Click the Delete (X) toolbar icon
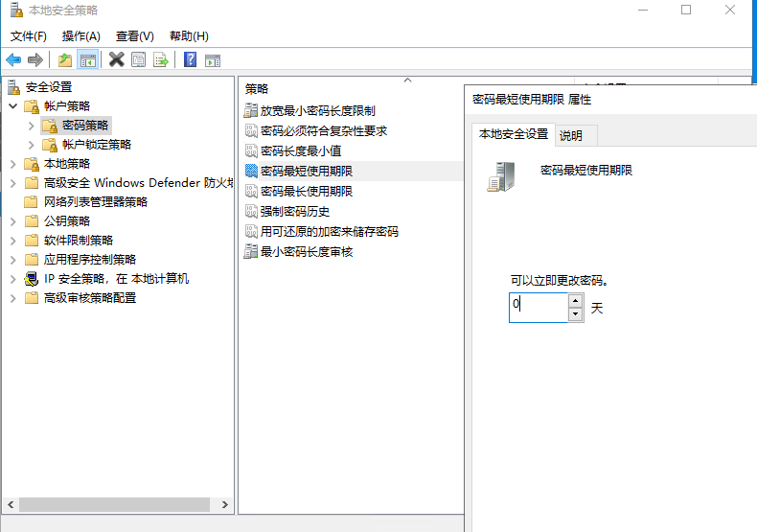 click(x=116, y=59)
